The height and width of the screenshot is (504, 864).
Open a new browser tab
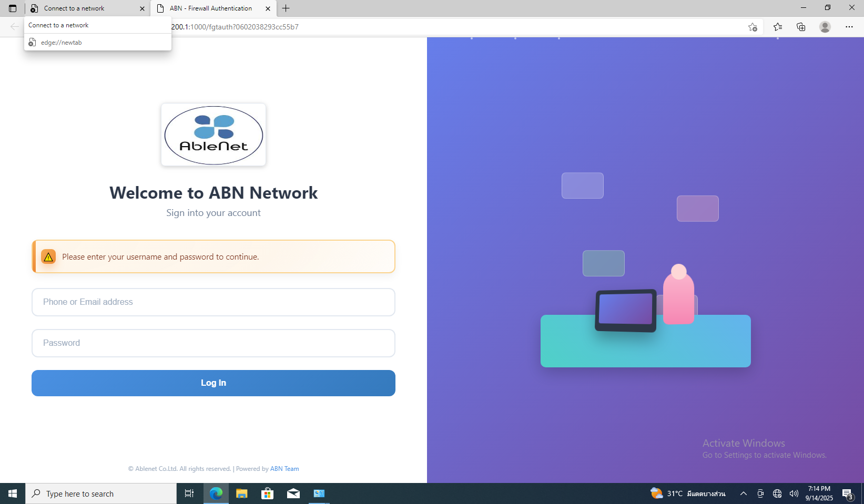tap(286, 8)
